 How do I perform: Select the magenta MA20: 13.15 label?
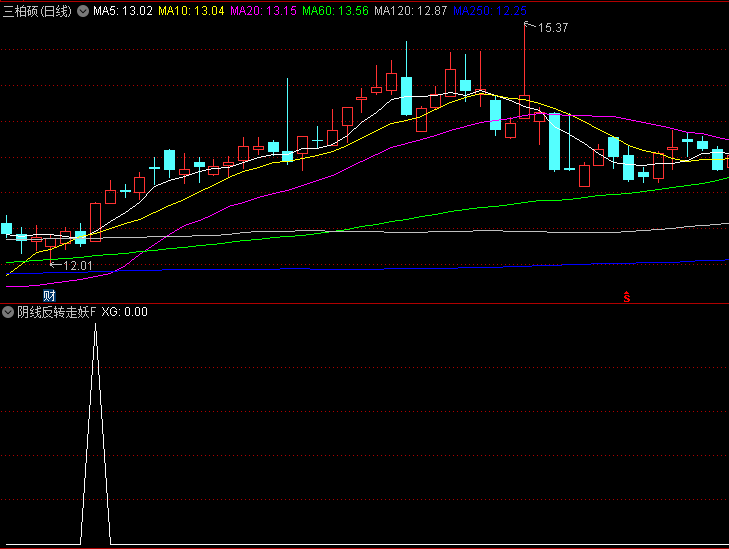tap(262, 11)
